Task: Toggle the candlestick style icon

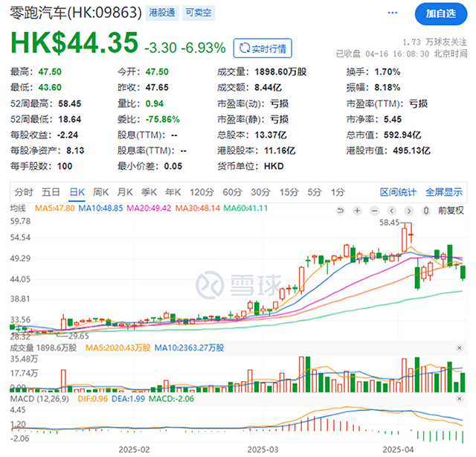Action: [426, 211]
